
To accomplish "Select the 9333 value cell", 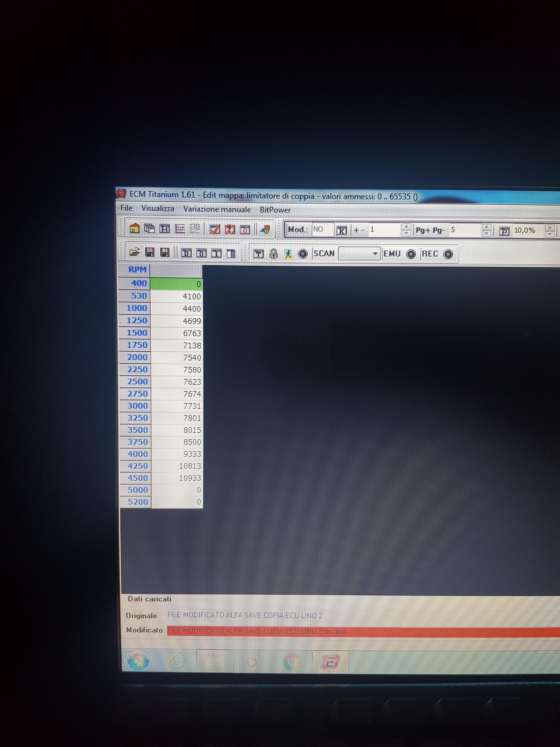I will [176, 454].
